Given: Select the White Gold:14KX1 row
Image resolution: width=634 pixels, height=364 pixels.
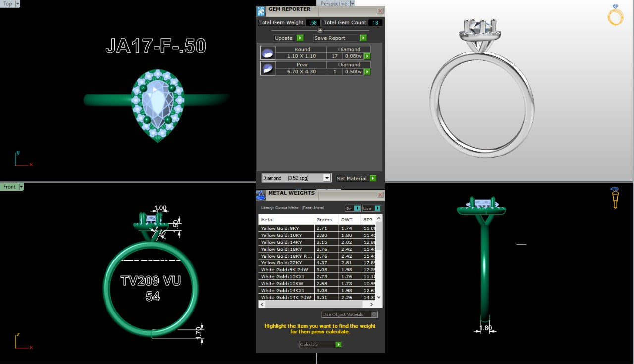Looking at the screenshot, I should coord(317,291).
